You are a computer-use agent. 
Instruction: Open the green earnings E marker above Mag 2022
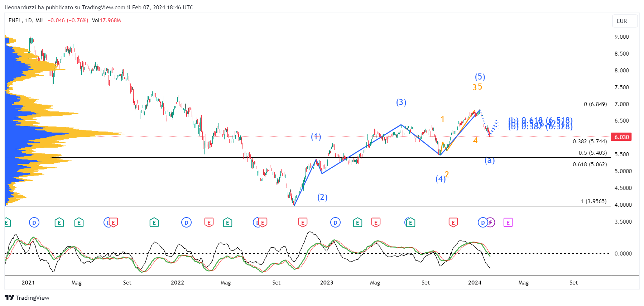point(227,223)
